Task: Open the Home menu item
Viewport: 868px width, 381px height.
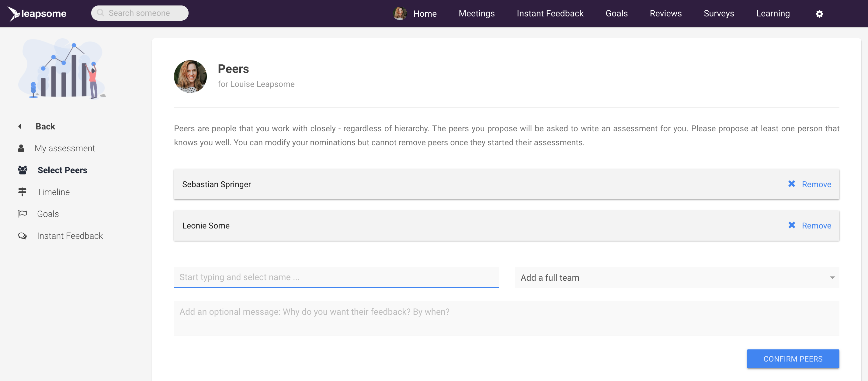Action: pyautogui.click(x=425, y=13)
